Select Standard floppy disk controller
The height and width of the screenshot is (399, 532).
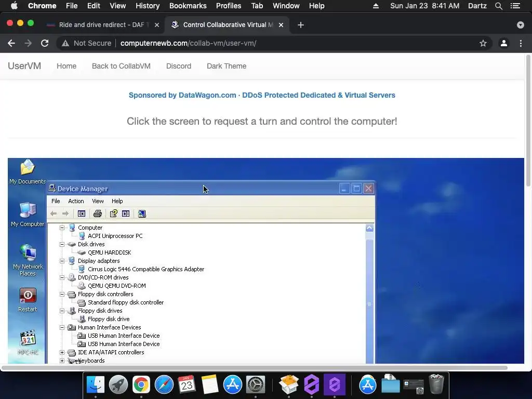[126, 302]
